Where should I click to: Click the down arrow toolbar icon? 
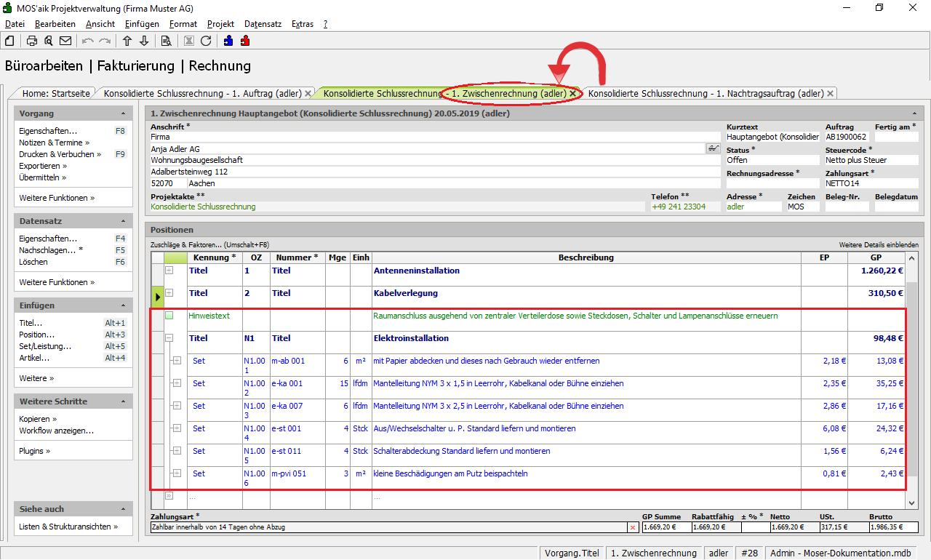[144, 41]
